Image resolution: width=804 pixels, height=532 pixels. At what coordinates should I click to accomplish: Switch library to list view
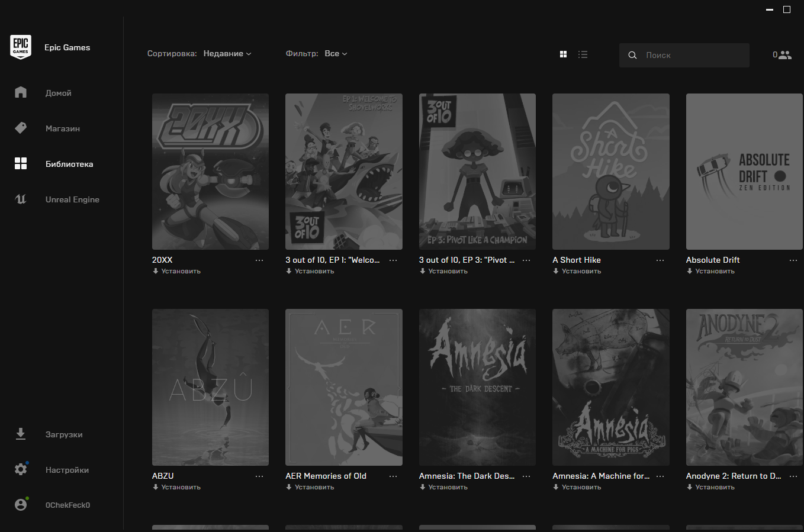point(583,54)
